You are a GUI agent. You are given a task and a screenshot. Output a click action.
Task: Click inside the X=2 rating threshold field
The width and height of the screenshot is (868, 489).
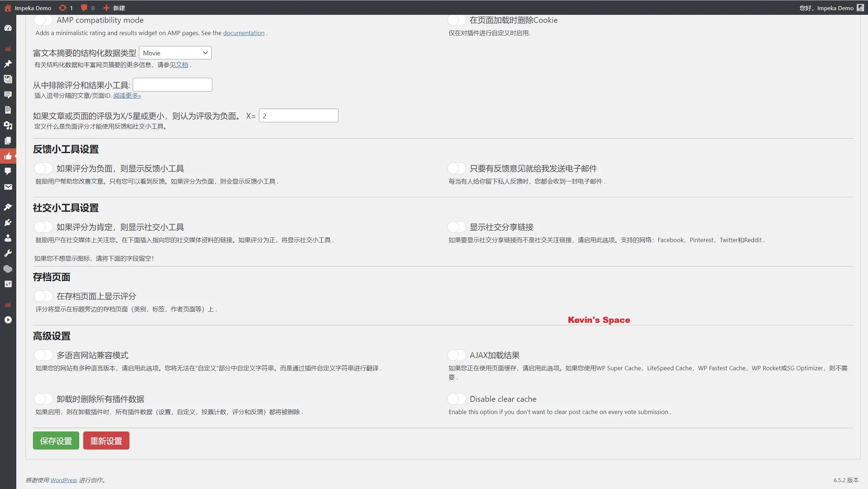click(298, 115)
